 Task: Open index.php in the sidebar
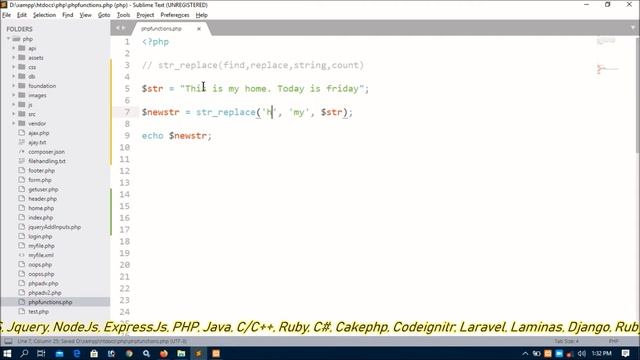coord(40,218)
